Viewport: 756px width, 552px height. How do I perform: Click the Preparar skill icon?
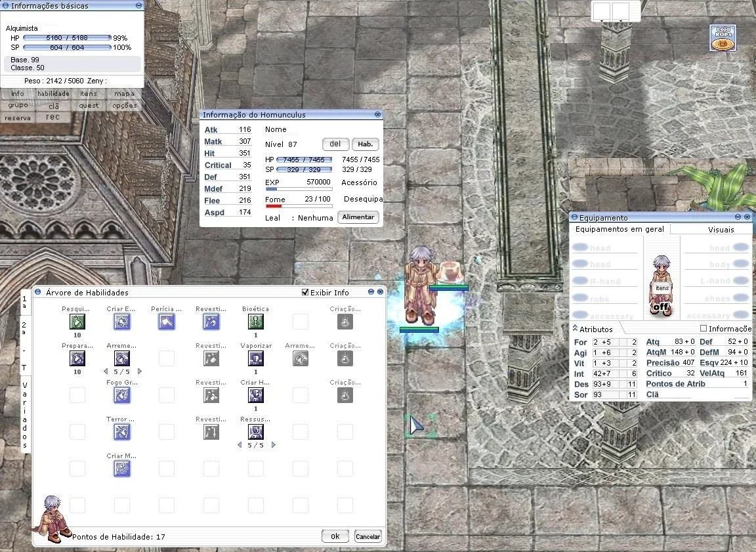coord(77,358)
